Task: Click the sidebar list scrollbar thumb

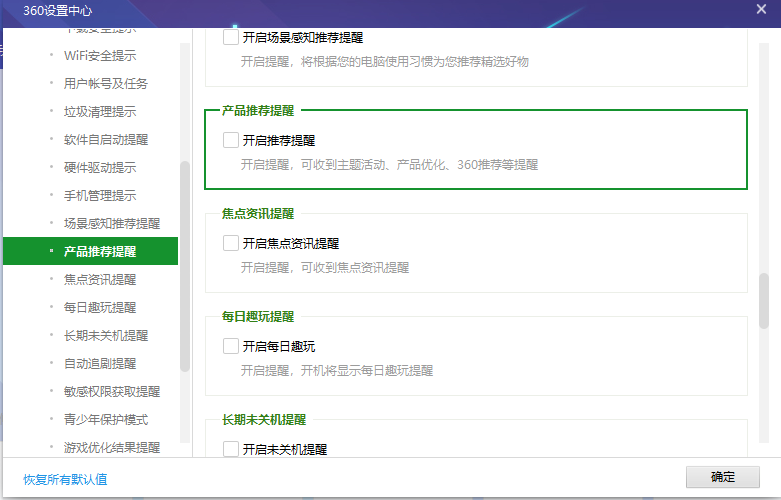Action: point(185,265)
